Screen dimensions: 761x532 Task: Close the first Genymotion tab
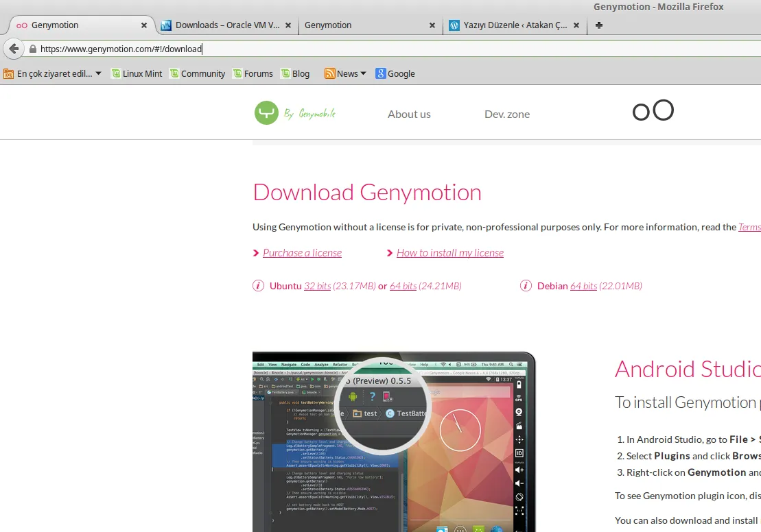click(x=143, y=25)
